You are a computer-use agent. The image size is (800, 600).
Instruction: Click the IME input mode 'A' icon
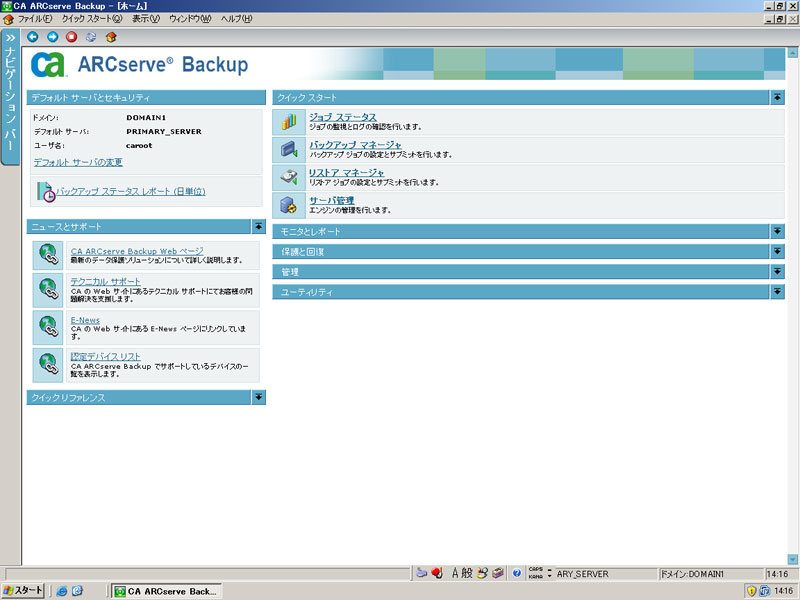(x=455, y=573)
